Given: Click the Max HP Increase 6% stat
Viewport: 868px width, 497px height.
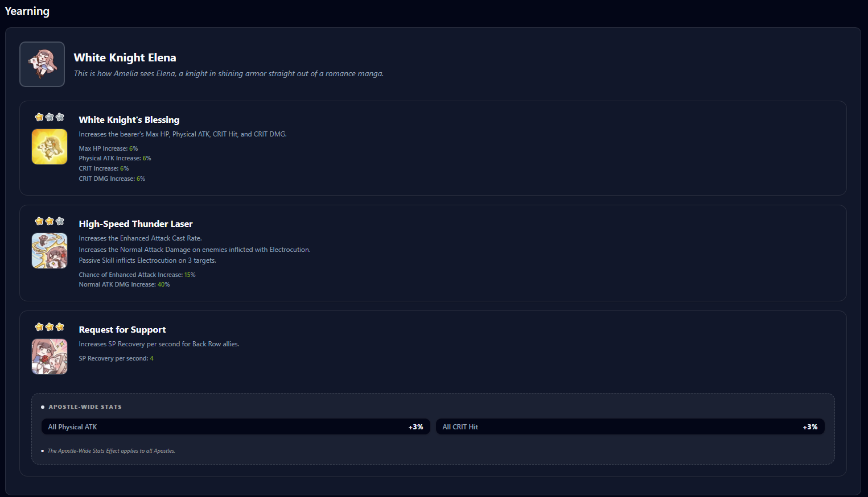Looking at the screenshot, I should coord(108,148).
